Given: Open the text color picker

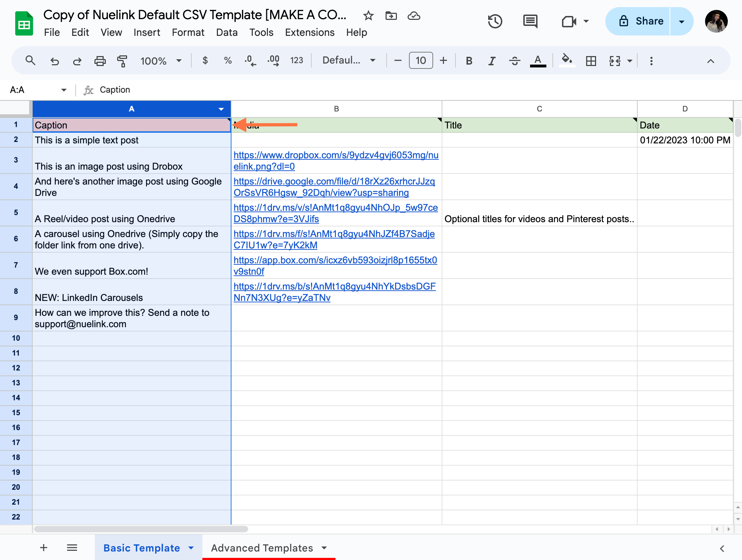Looking at the screenshot, I should pyautogui.click(x=538, y=61).
